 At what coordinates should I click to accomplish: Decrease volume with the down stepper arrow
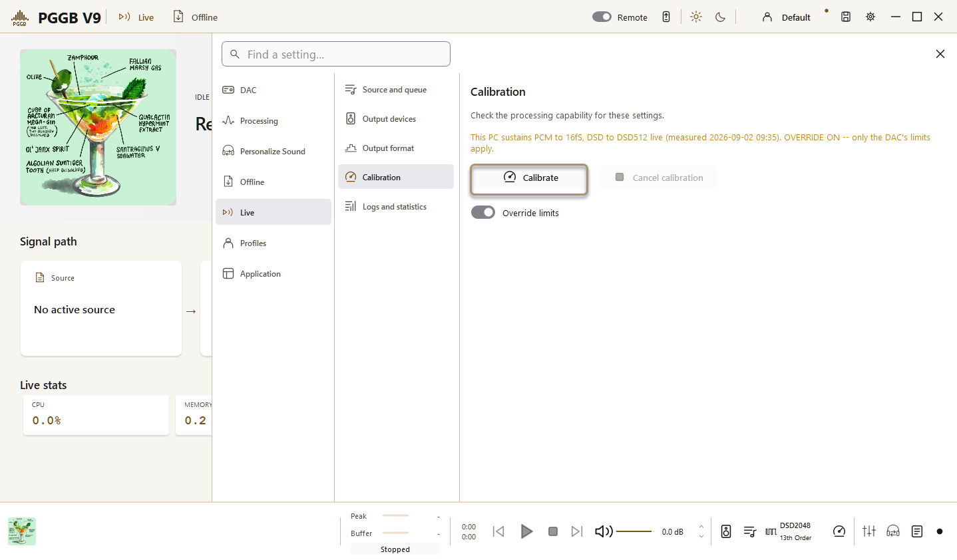pos(701,537)
